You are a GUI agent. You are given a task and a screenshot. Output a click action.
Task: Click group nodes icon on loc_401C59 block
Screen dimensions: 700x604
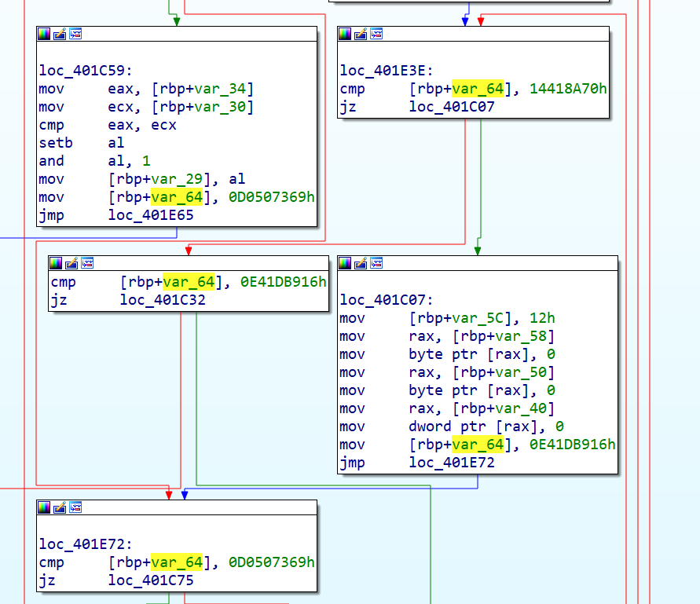[x=75, y=34]
